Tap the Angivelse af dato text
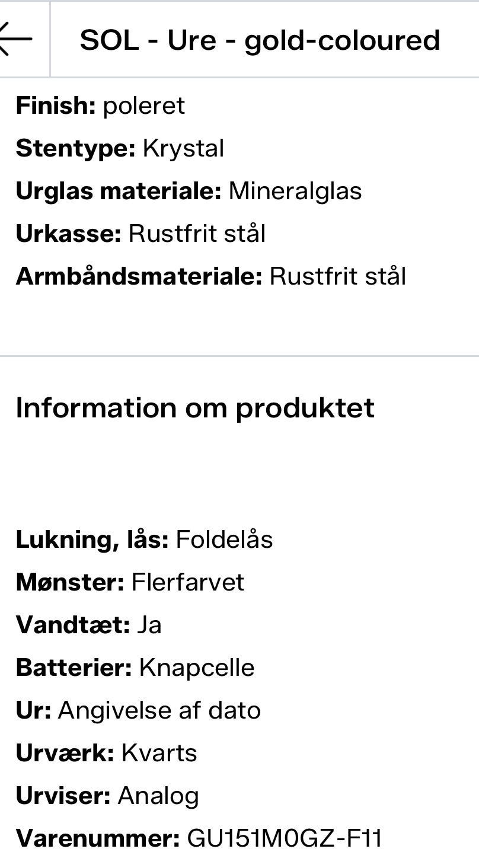The height and width of the screenshot is (868, 479). [x=159, y=711]
